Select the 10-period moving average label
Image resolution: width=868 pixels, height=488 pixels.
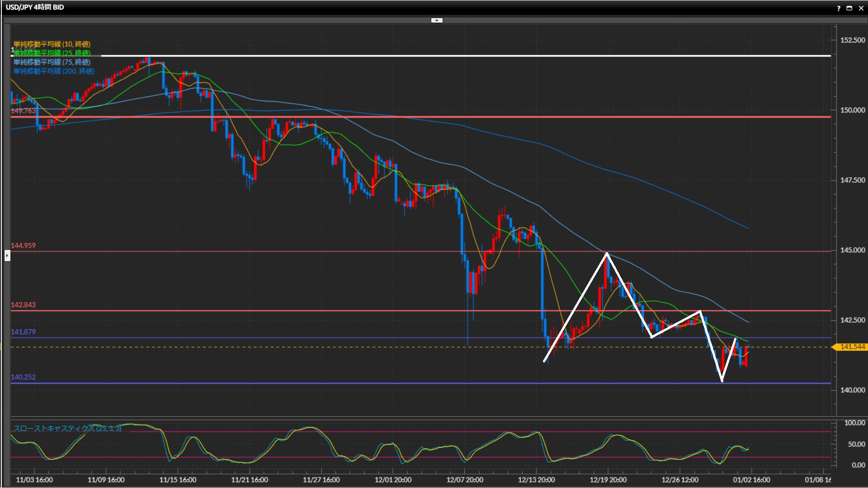pyautogui.click(x=52, y=44)
